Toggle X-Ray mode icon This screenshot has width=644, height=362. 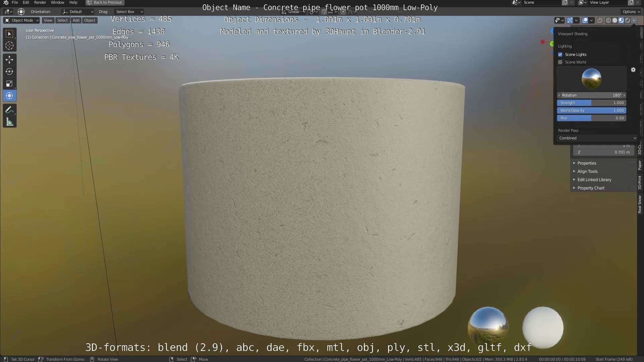click(600, 20)
